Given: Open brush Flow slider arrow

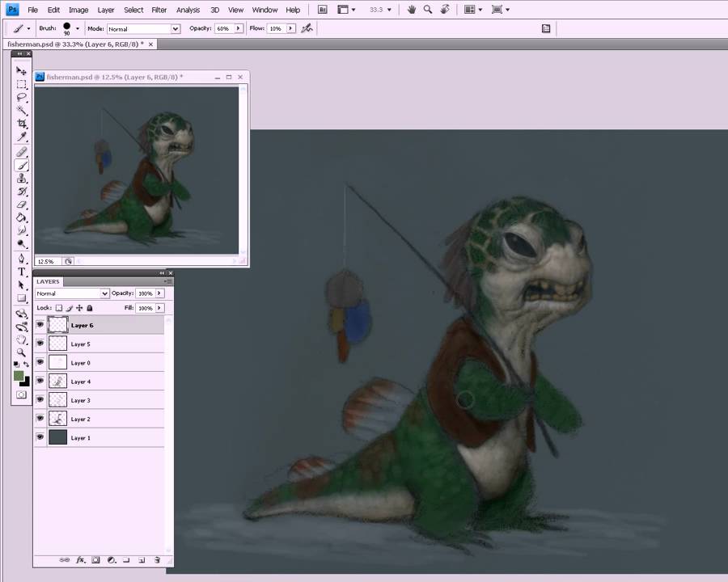Looking at the screenshot, I should [x=290, y=28].
